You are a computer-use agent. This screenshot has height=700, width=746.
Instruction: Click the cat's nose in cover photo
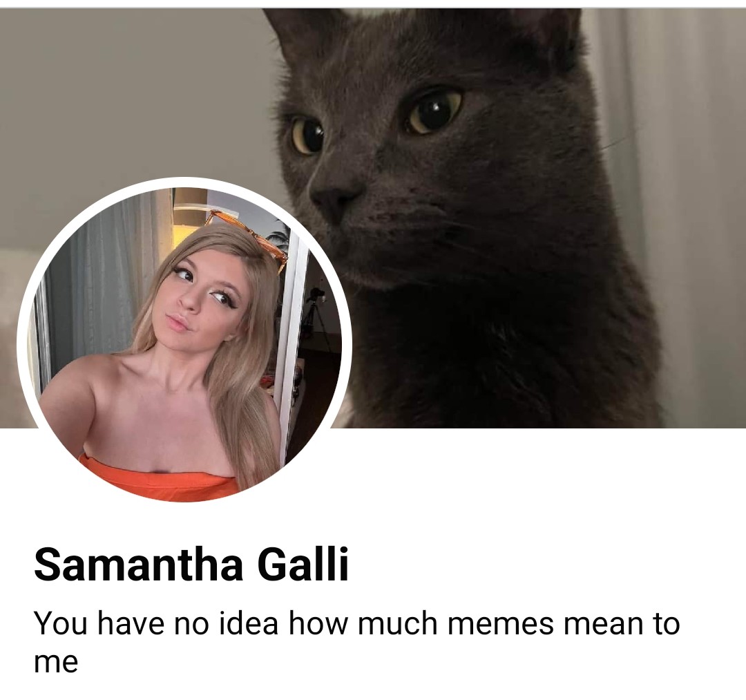[334, 201]
